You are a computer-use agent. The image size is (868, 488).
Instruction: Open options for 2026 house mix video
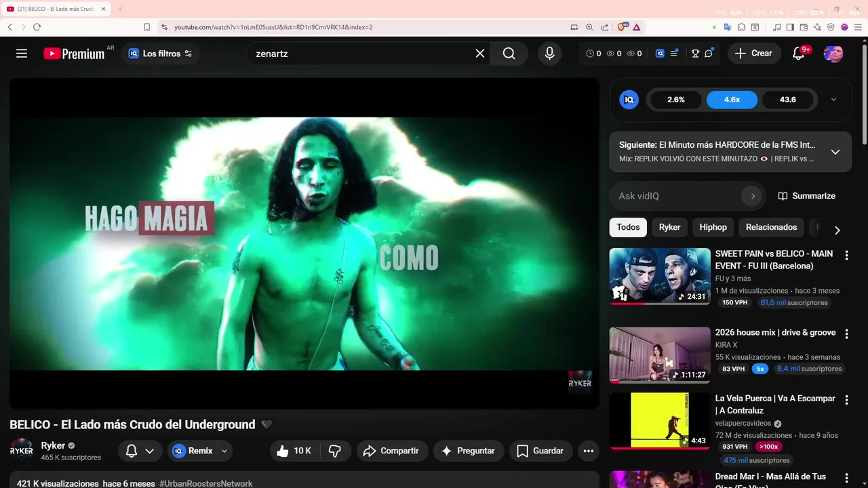tap(846, 334)
